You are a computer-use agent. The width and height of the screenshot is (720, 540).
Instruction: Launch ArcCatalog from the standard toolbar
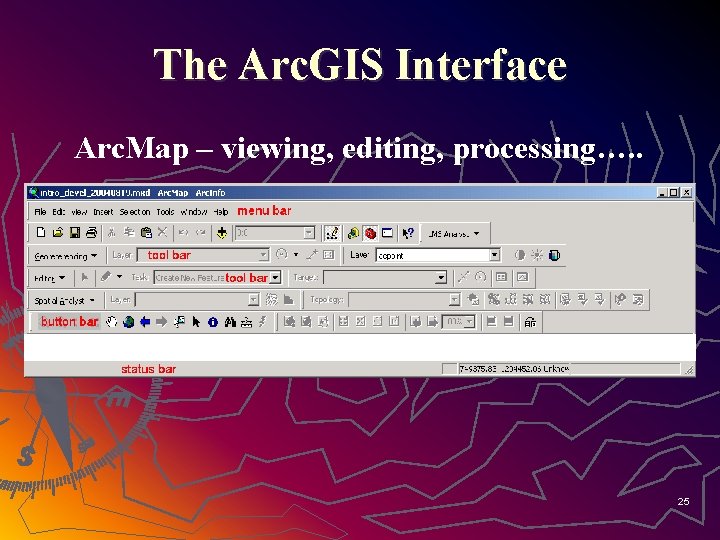coord(353,233)
